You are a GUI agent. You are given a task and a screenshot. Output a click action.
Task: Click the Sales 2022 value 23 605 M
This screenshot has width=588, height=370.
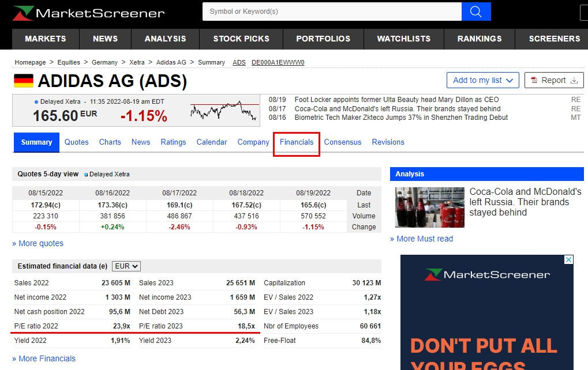116,283
